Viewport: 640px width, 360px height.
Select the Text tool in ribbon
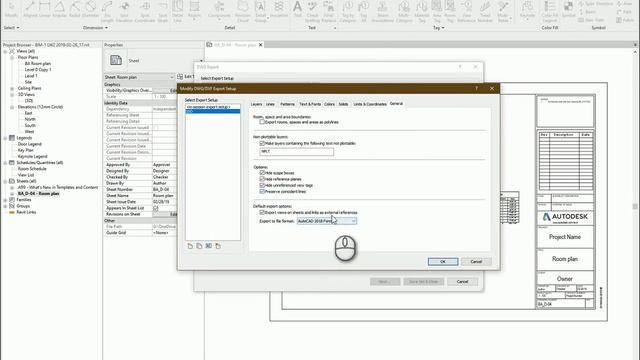pos(298,10)
